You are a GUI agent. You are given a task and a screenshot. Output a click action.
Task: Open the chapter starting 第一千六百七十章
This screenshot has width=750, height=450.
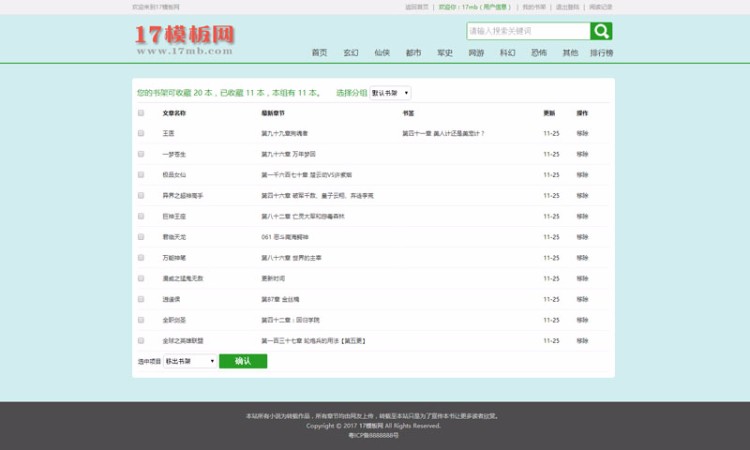pos(306,175)
